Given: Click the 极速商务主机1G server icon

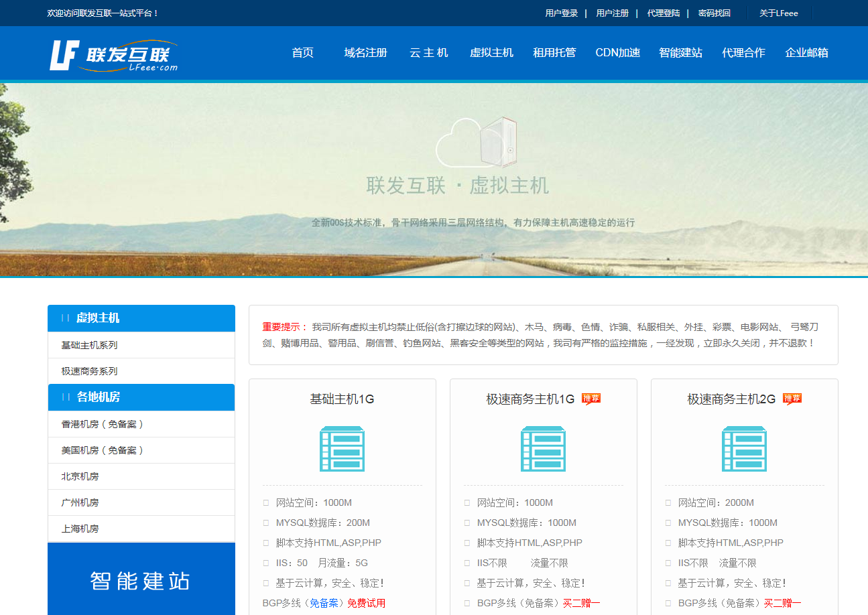Looking at the screenshot, I should [x=543, y=448].
